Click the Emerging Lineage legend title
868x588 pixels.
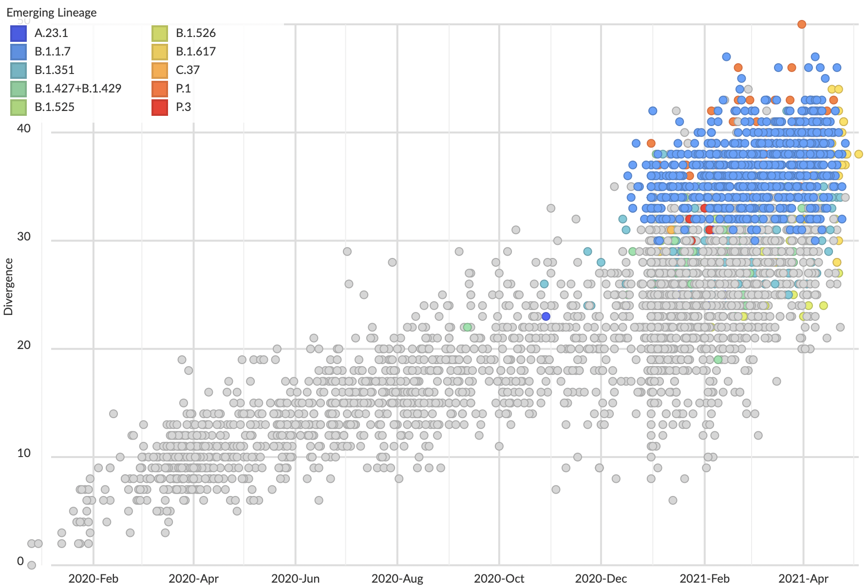tap(52, 13)
